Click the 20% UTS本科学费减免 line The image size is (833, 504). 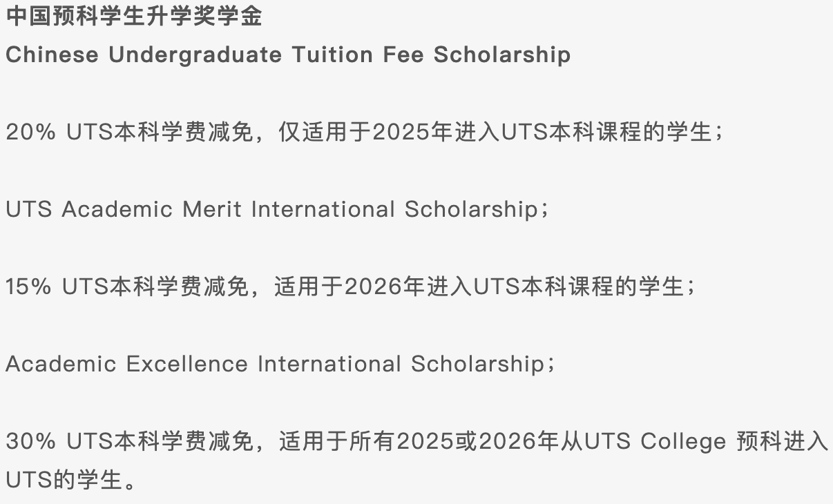[x=363, y=132]
